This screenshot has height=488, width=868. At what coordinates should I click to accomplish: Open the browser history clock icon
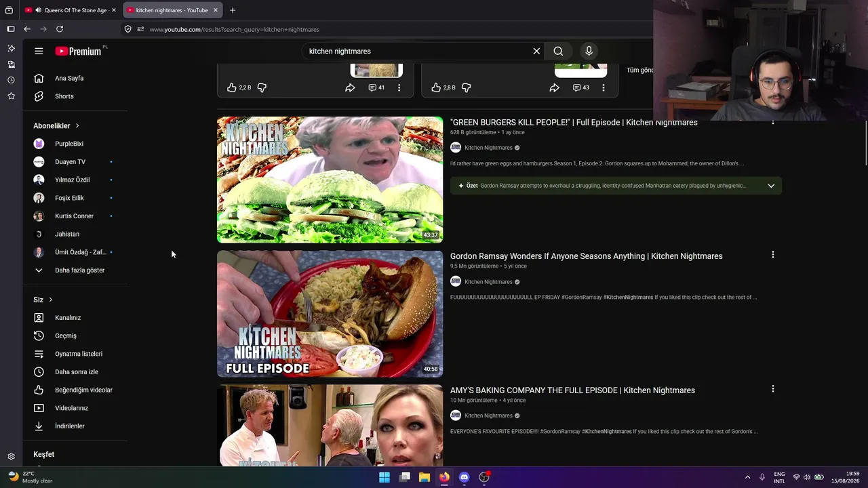(11, 80)
